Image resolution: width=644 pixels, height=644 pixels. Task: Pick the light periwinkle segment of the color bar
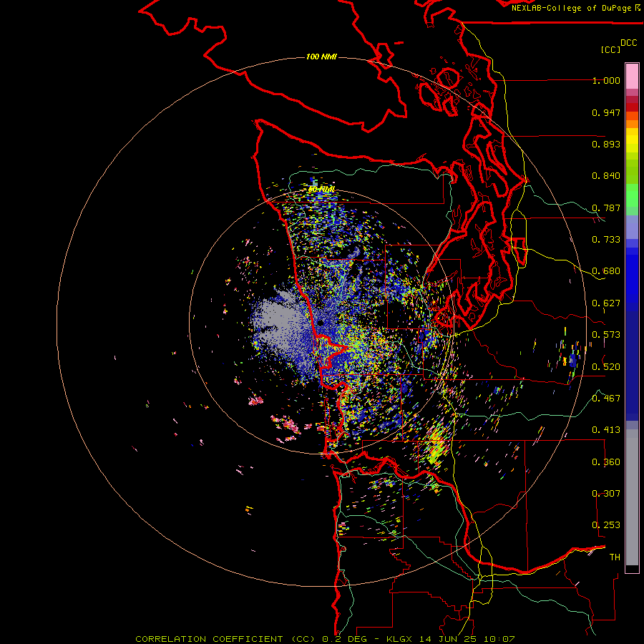click(632, 227)
